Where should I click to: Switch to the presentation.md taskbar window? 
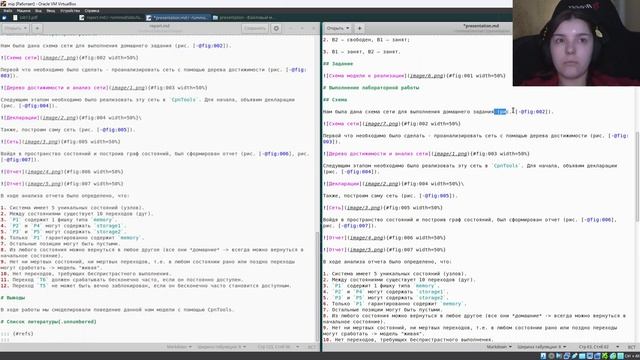pyautogui.click(x=178, y=18)
